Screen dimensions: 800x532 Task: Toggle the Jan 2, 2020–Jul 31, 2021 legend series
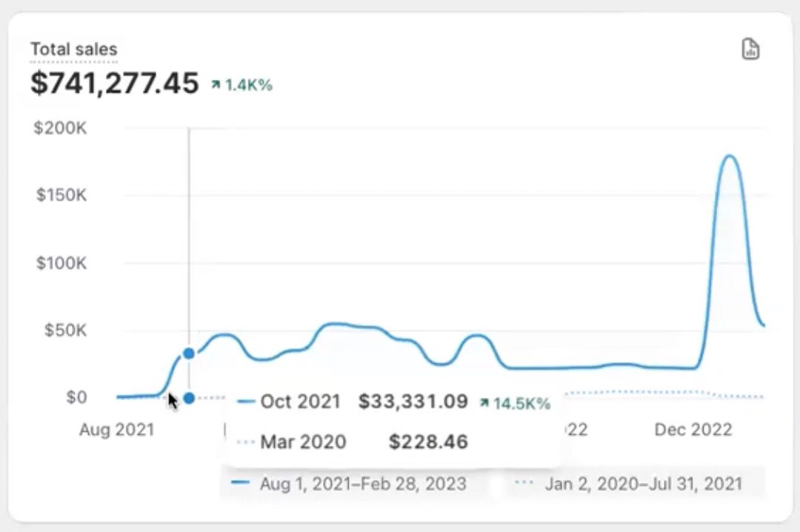tap(634, 484)
